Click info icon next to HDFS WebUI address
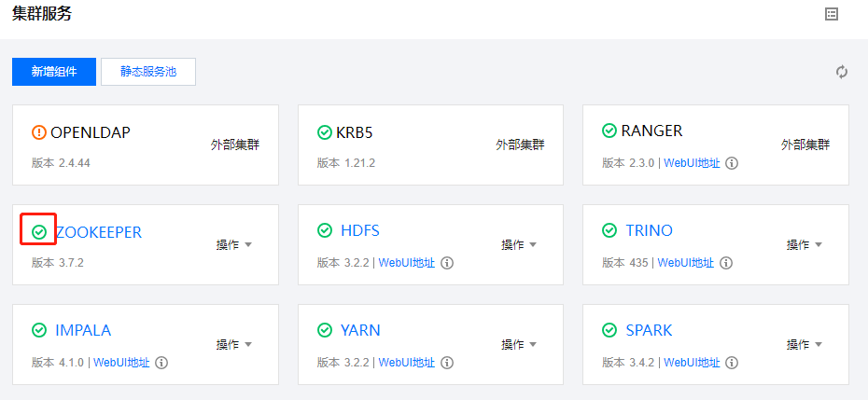The width and height of the screenshot is (868, 400). pos(447,263)
